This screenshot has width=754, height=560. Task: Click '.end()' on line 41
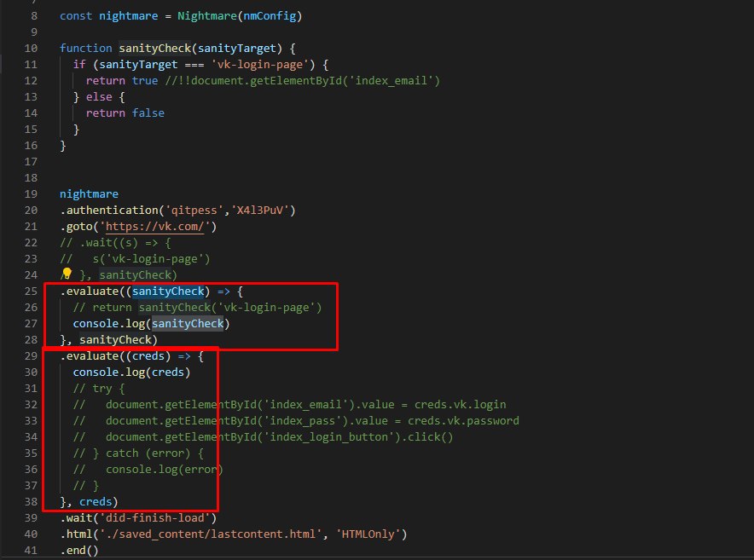(79, 551)
